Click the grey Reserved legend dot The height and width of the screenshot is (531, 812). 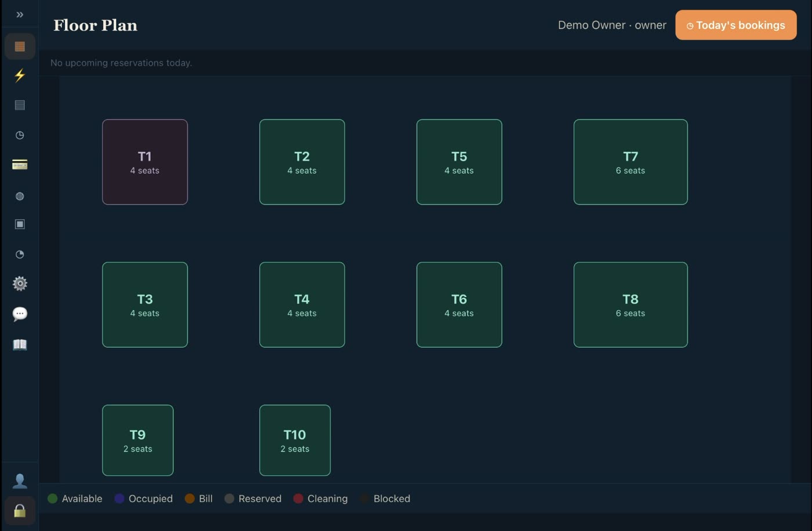point(230,499)
